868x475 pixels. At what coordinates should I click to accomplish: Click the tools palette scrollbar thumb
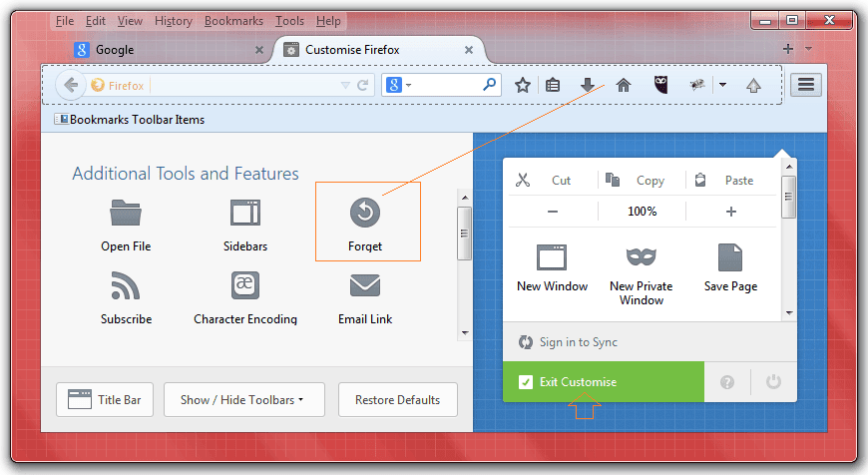point(465,234)
